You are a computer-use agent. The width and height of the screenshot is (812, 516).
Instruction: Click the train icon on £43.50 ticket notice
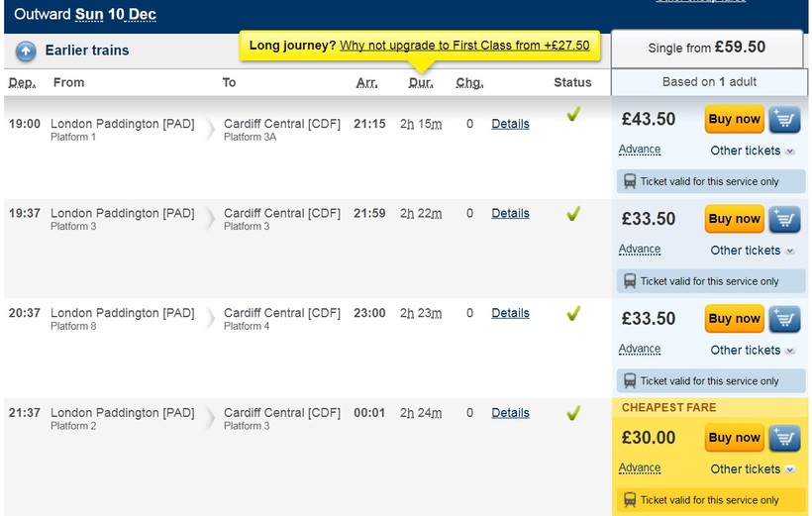(x=630, y=182)
